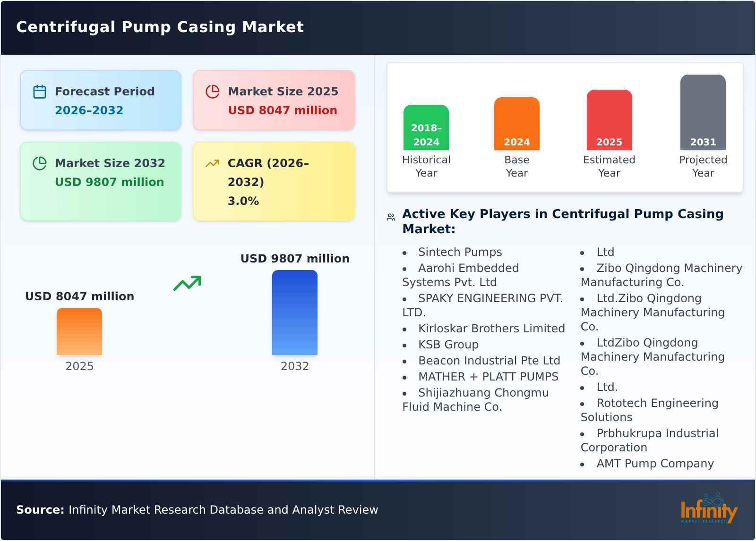Click the green 2018–2024 Historical Year bar
Image resolution: width=756 pixels, height=541 pixels.
coord(426,127)
